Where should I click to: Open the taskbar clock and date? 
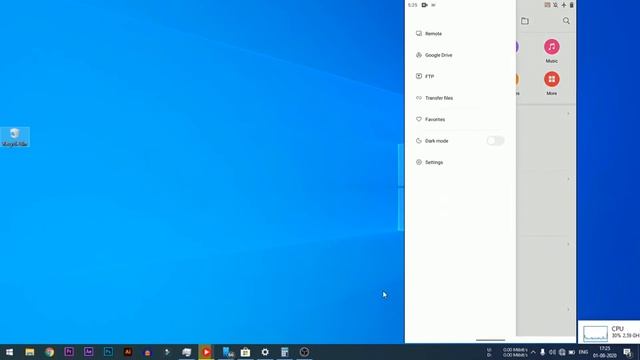click(604, 352)
